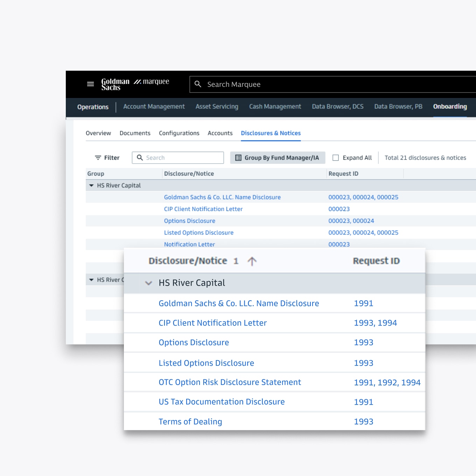Image resolution: width=476 pixels, height=476 pixels.
Task: Click the Group By table icon
Action: 238,158
